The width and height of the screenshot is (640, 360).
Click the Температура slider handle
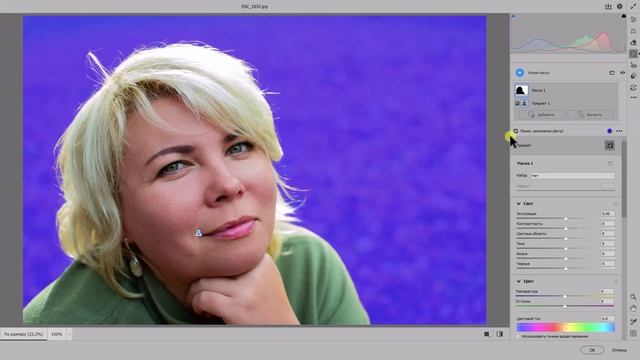(565, 296)
